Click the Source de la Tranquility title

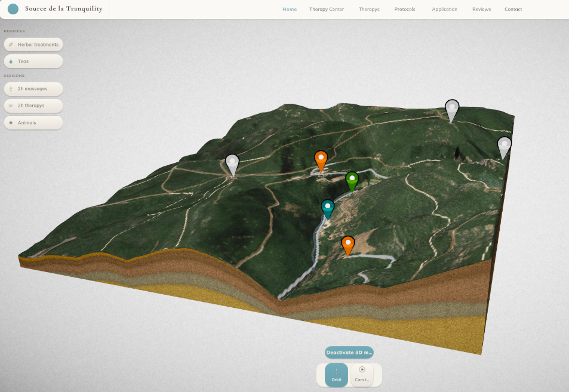pos(64,9)
